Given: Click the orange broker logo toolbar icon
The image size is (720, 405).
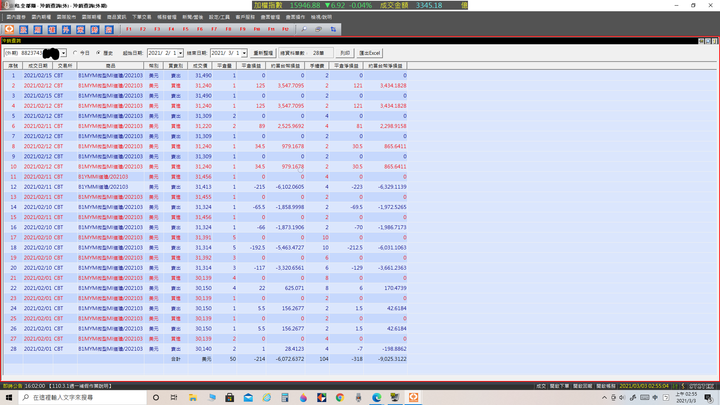Looking at the screenshot, I should click(x=9, y=29).
